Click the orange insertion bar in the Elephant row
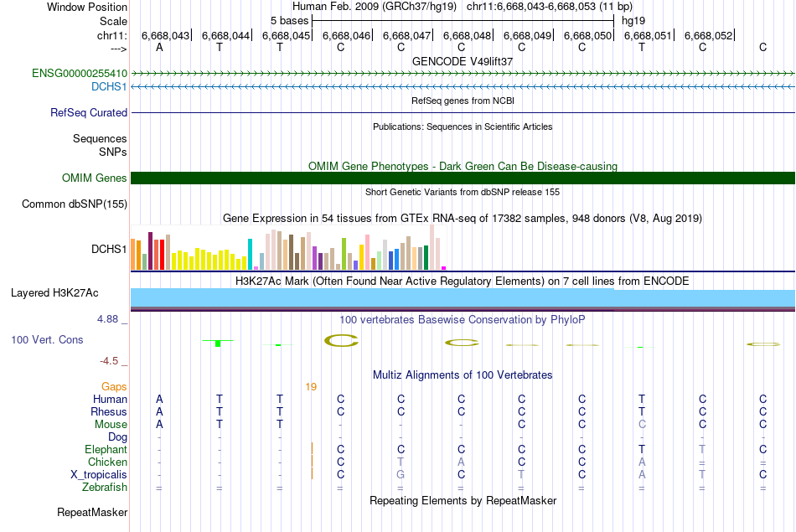796x532 pixels. pos(312,449)
